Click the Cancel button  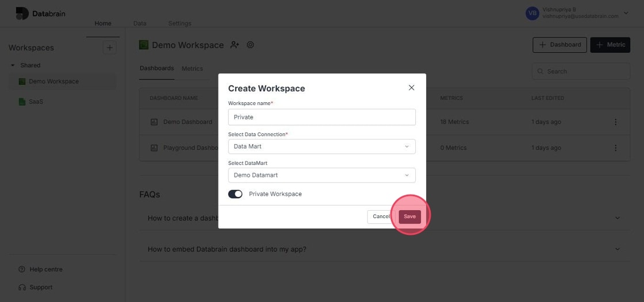click(x=381, y=216)
